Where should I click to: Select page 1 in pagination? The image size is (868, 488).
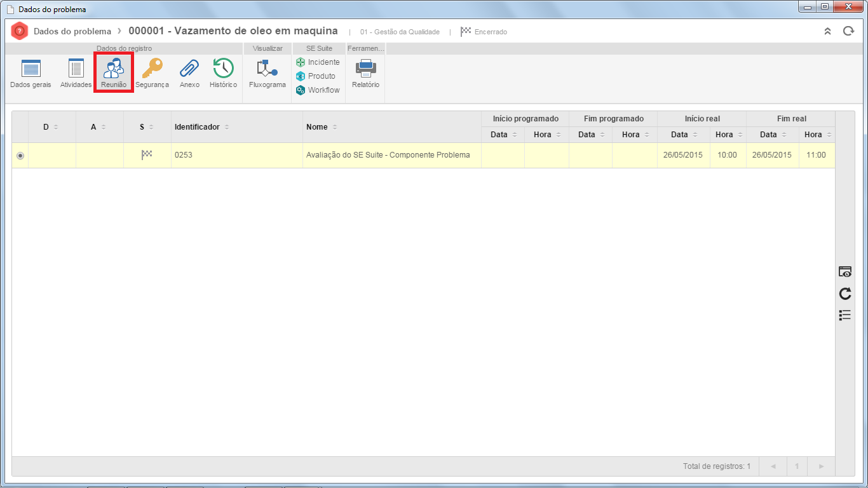coord(797,466)
